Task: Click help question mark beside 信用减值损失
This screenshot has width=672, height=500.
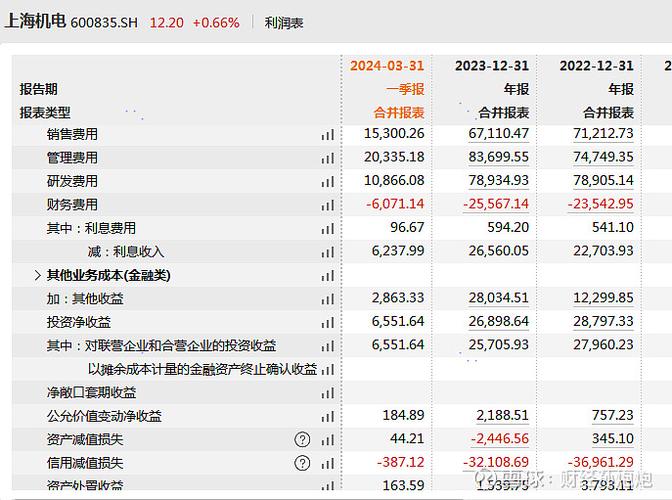Action: pos(302,463)
